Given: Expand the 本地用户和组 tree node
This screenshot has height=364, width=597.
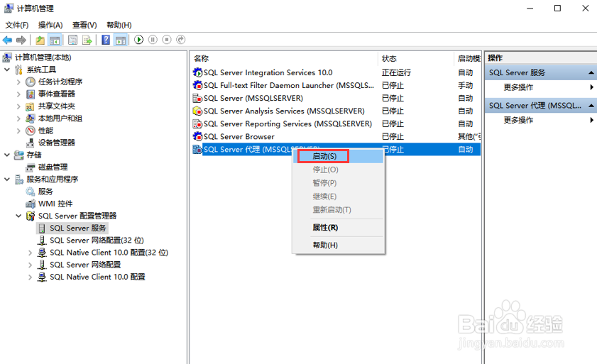Looking at the screenshot, I should [x=18, y=118].
